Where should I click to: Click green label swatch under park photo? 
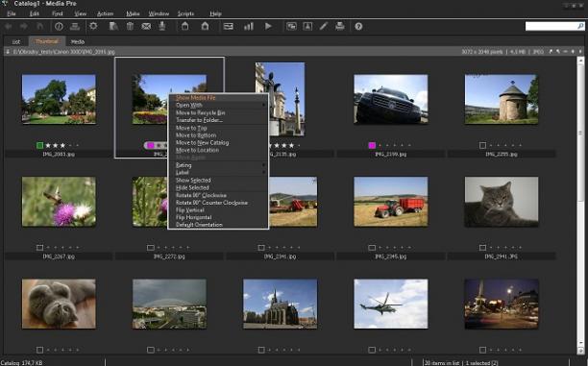[x=39, y=145]
